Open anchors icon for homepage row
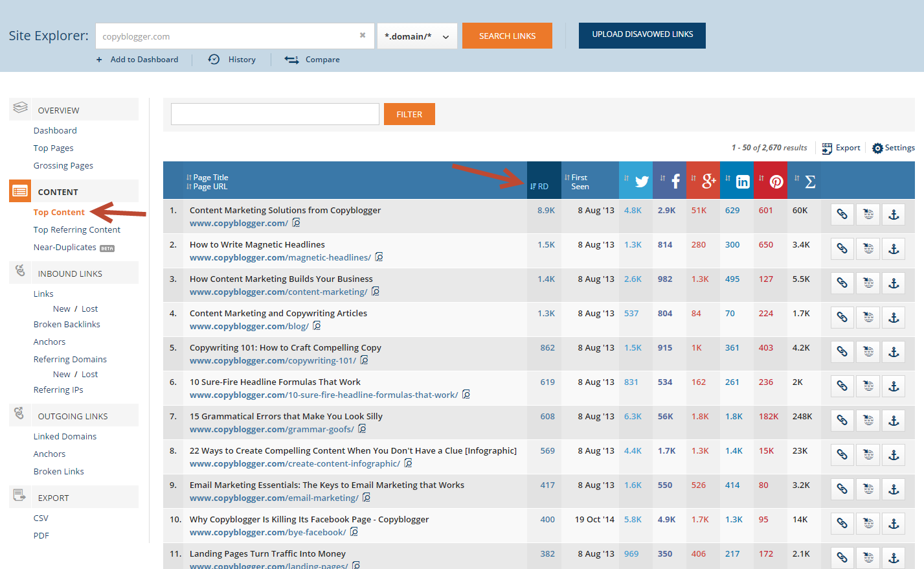Viewport: 924px width, 569px height. 894,215
